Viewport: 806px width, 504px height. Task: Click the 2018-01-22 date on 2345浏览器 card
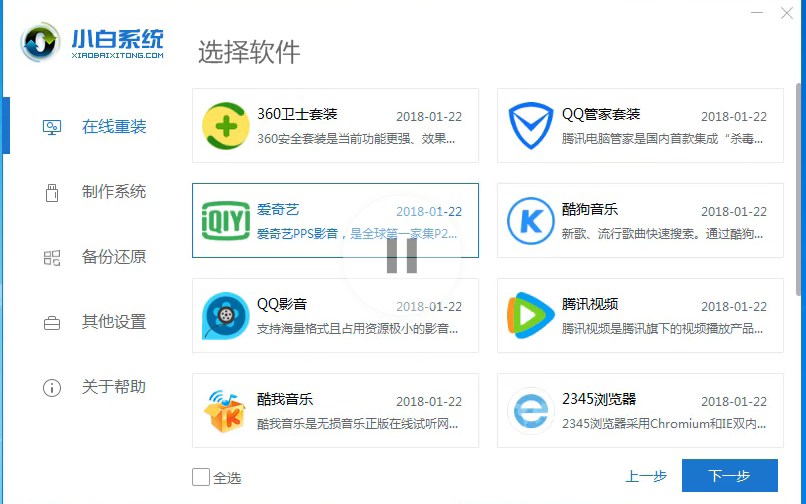click(734, 402)
